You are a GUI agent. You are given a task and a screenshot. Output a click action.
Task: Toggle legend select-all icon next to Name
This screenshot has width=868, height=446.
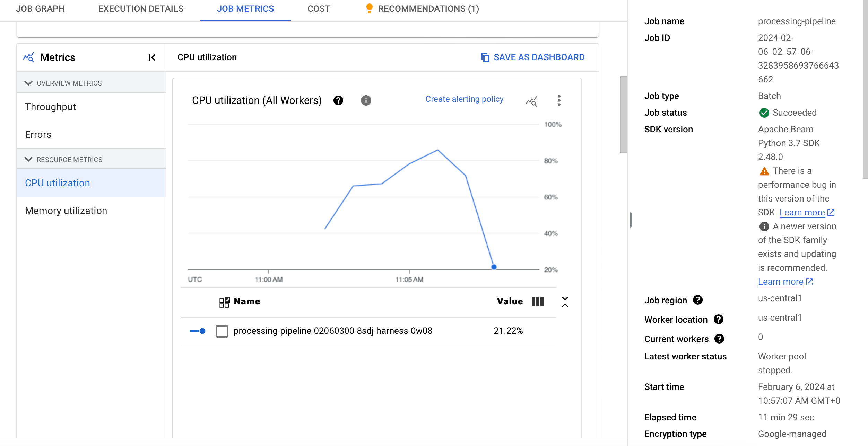225,302
